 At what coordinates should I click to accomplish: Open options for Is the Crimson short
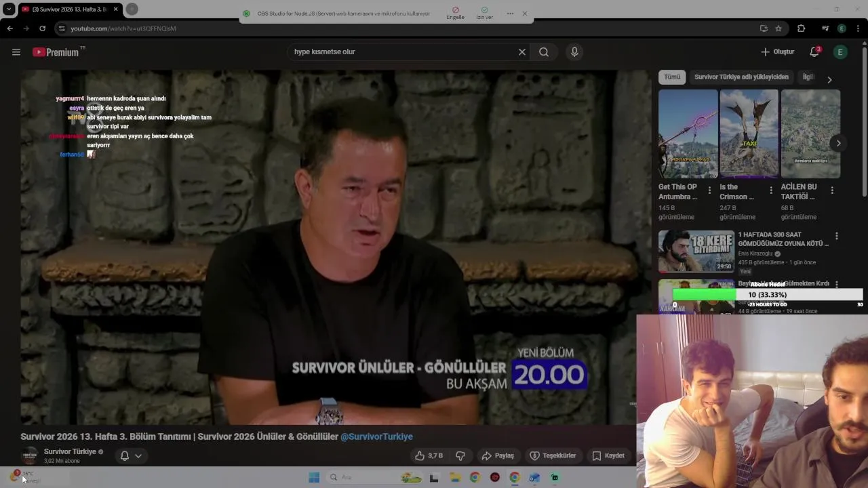point(770,190)
